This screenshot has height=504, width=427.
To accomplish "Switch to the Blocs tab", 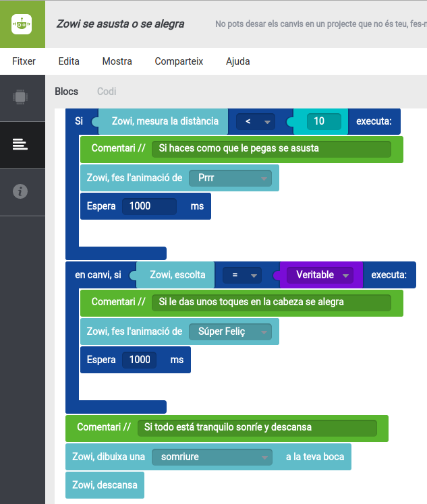I will pyautogui.click(x=66, y=92).
